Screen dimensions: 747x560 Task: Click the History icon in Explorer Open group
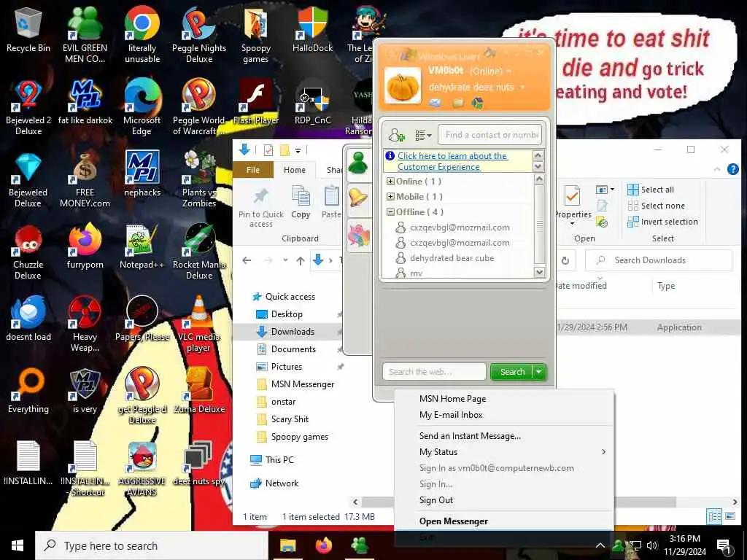602,222
